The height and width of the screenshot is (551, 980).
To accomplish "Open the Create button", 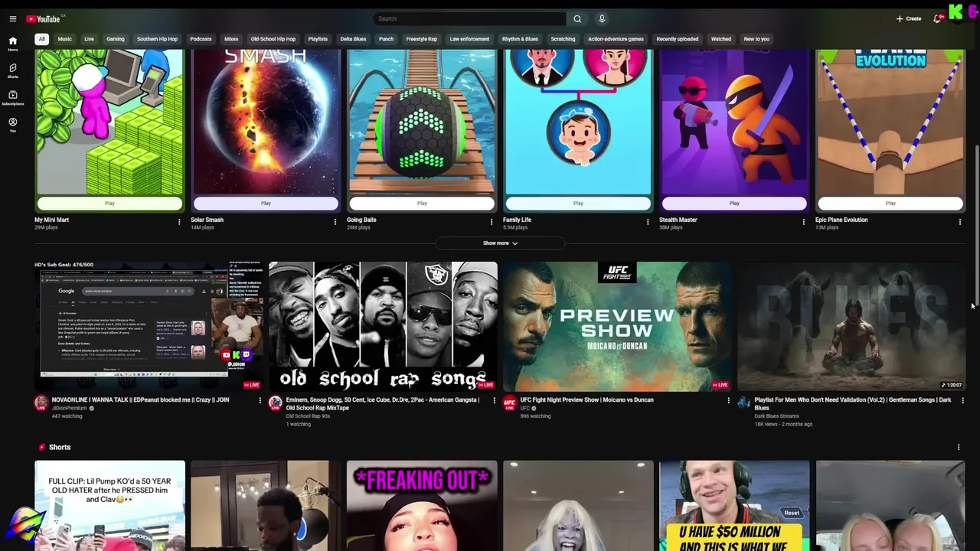I will (909, 18).
